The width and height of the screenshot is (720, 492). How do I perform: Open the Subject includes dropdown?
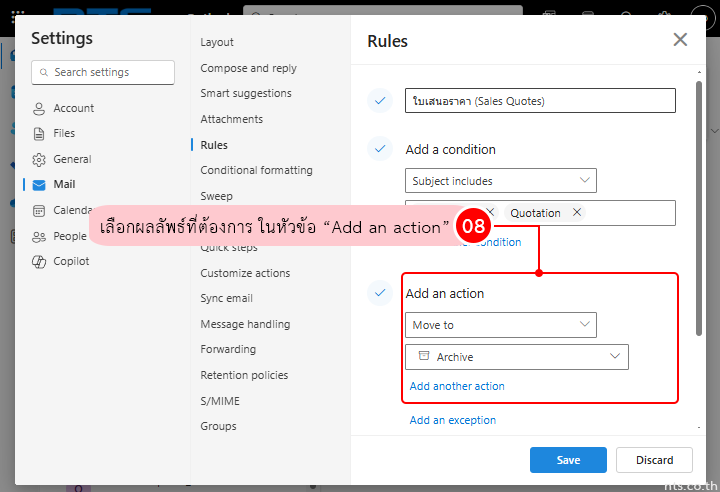pyautogui.click(x=501, y=181)
